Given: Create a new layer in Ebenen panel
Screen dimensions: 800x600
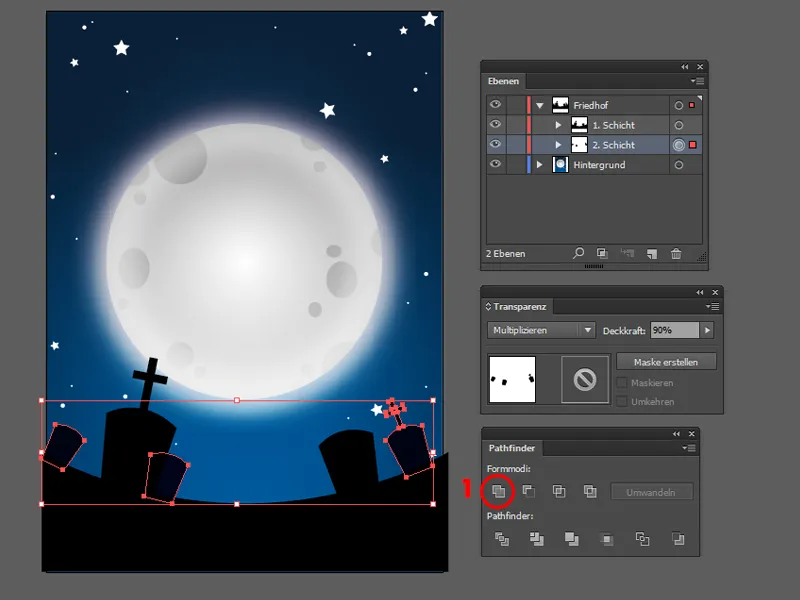Looking at the screenshot, I should point(651,254).
